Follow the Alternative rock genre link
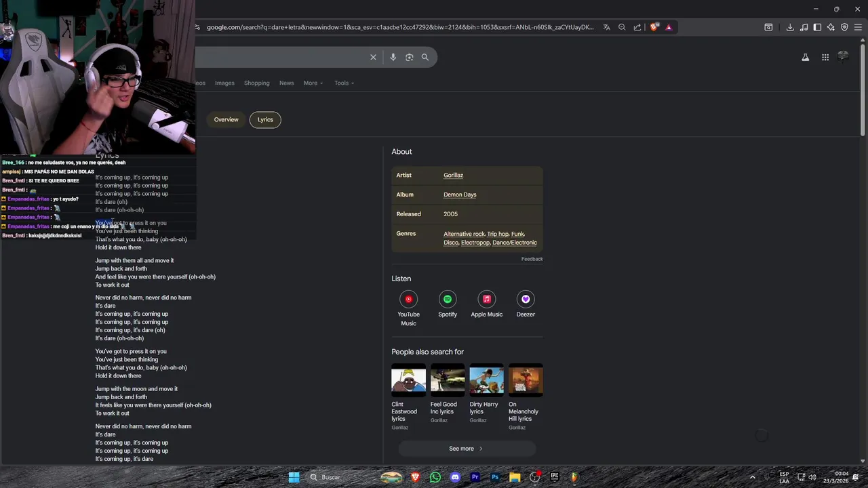Viewport: 868px width, 488px height. (464, 234)
